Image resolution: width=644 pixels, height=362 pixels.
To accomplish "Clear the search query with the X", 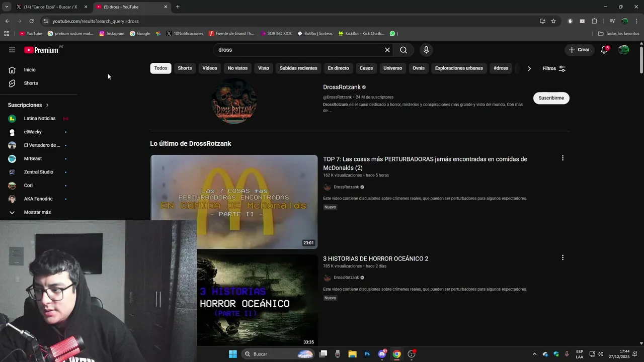I will pyautogui.click(x=387, y=50).
